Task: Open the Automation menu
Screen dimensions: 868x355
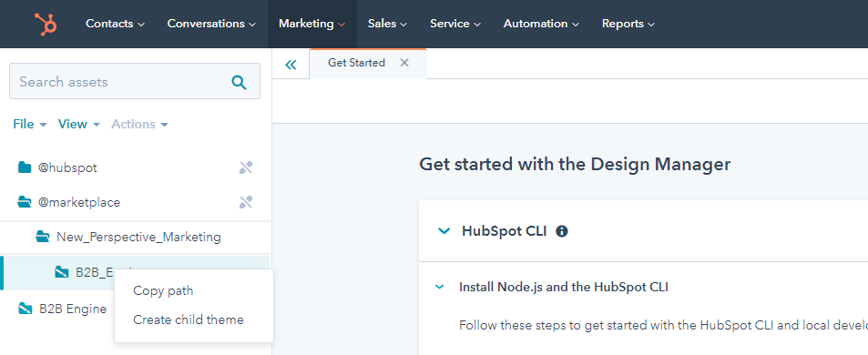Action: 541,24
